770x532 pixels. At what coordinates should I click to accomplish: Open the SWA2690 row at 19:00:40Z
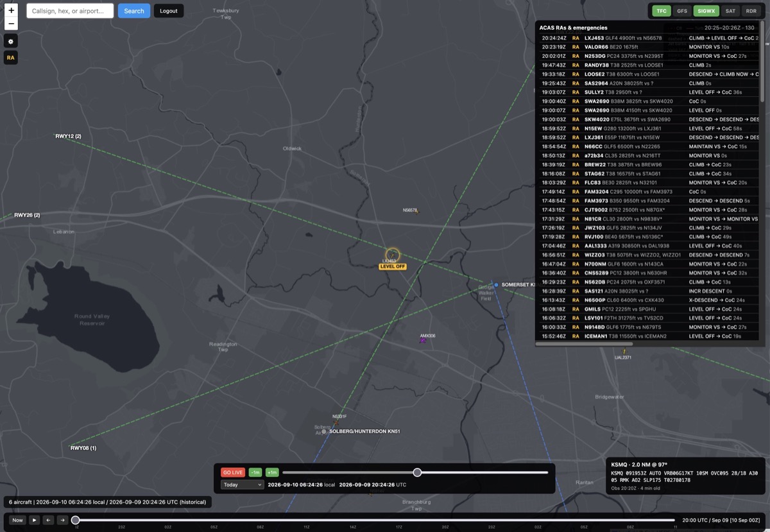[x=648, y=101]
